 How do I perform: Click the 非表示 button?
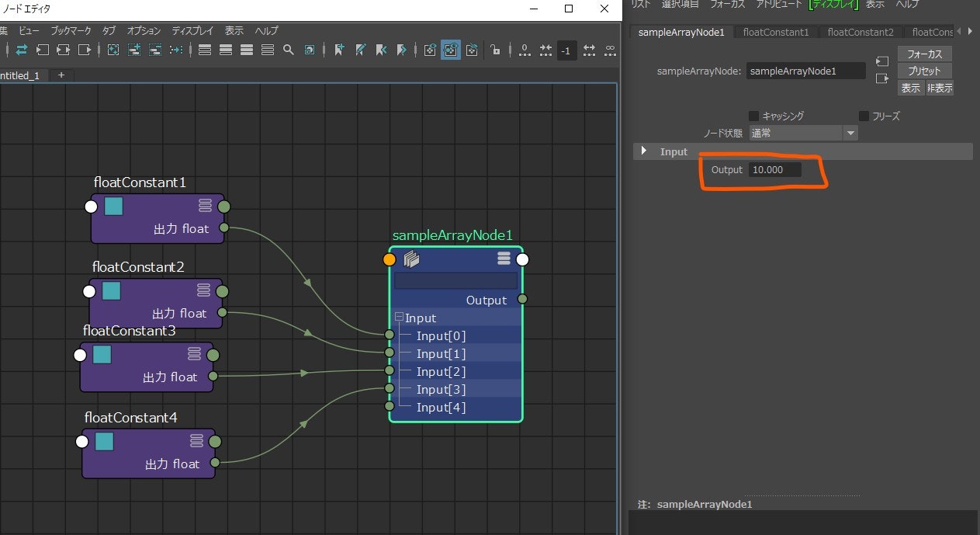click(940, 88)
